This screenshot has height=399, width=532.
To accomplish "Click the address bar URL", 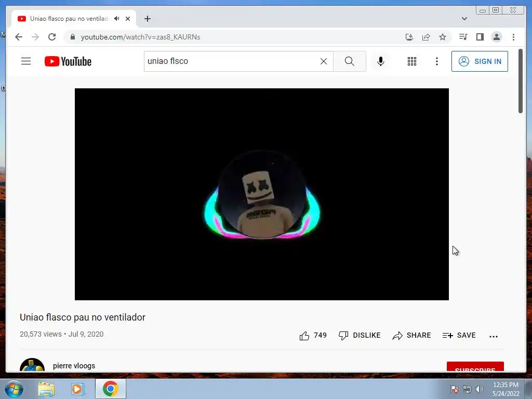I will point(140,37).
